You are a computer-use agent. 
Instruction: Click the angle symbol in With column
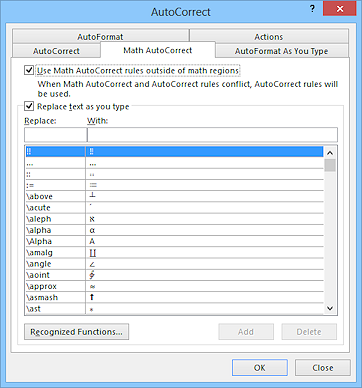[92, 264]
